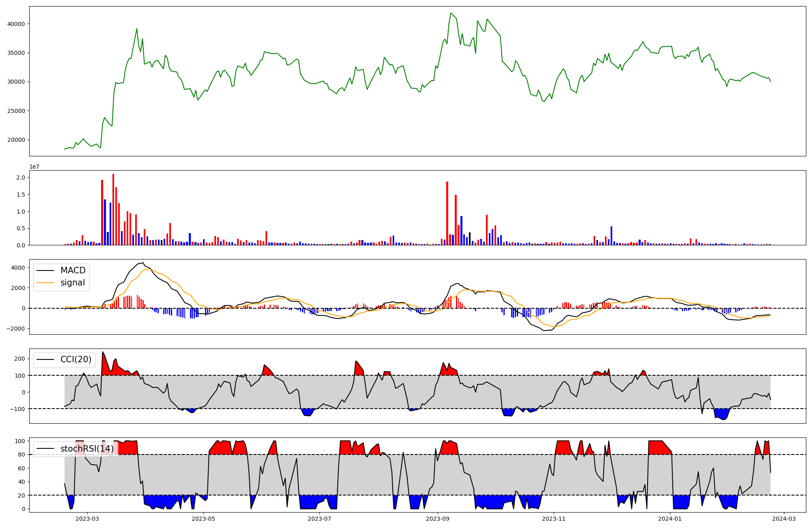Viewport: 812px width, 528px height.
Task: Click the 1e7 volume scale label
Action: pos(34,167)
